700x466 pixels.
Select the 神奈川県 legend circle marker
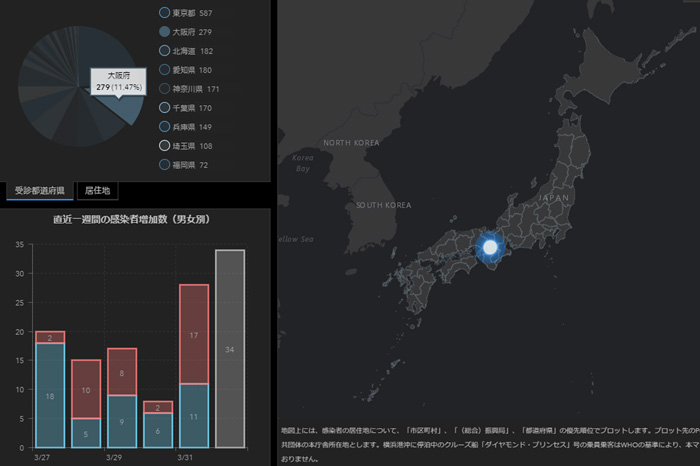[164, 89]
